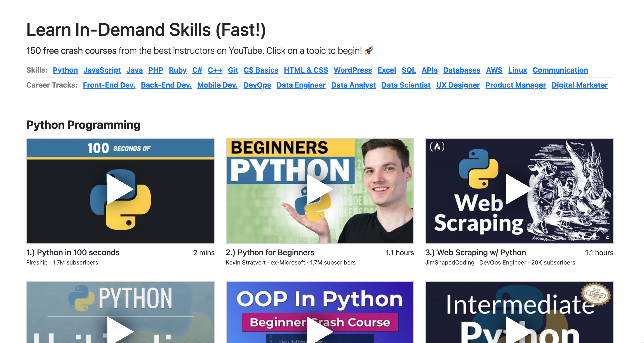This screenshot has height=343, width=644.
Task: Jump to the Data Analyst track
Action: coord(353,85)
